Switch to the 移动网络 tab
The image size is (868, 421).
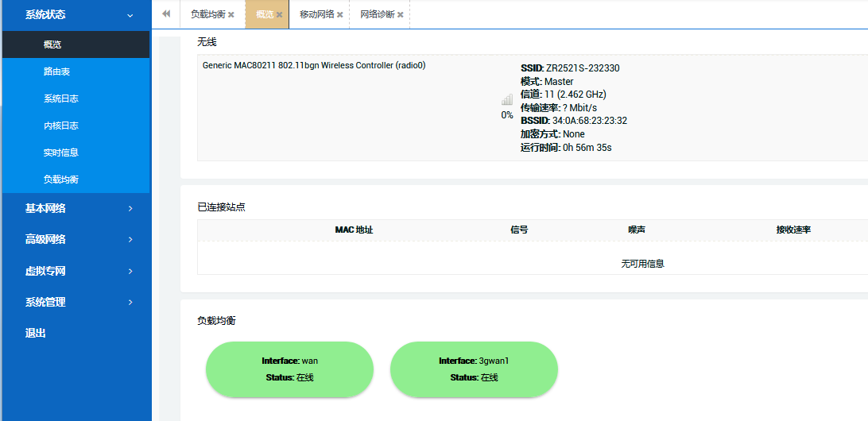316,14
